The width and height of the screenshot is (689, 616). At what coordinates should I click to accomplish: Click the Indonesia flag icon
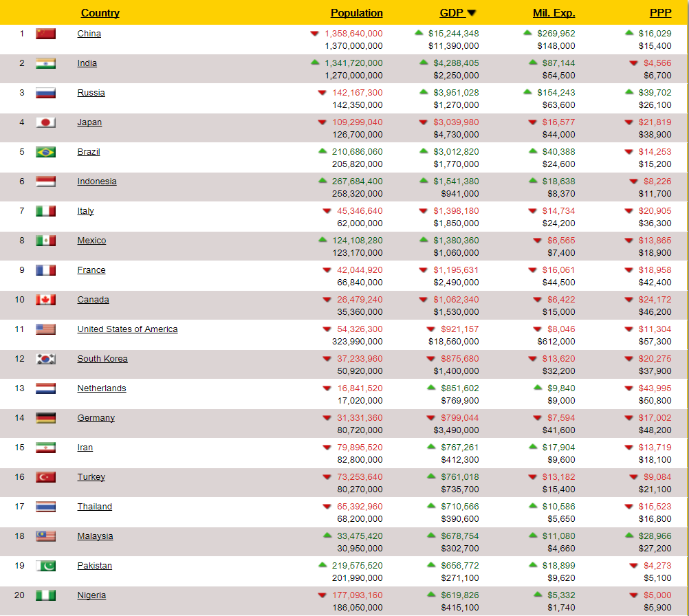[45, 181]
